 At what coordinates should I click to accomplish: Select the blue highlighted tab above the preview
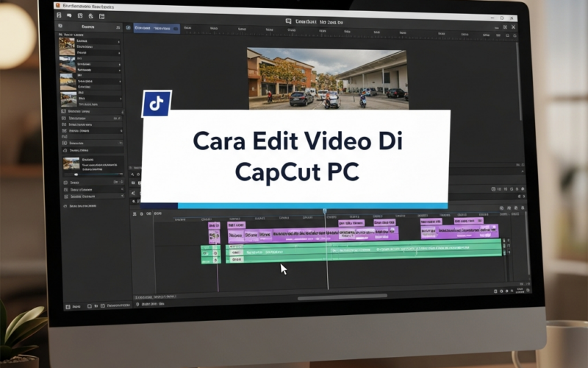point(157,28)
